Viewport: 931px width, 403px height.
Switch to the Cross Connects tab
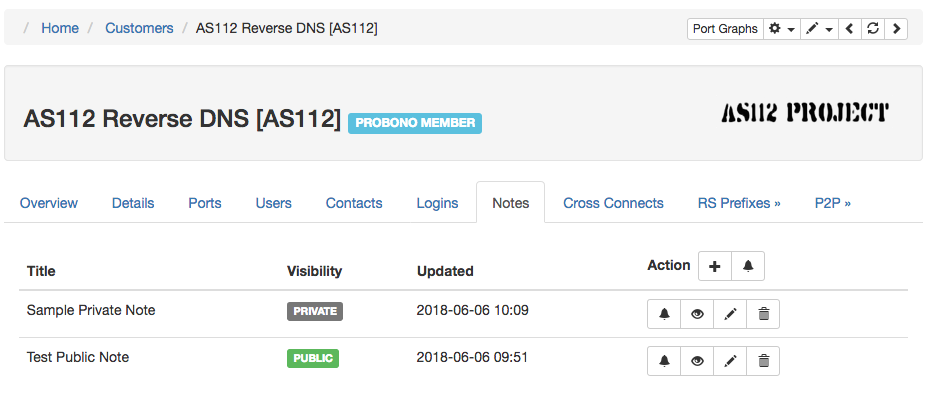click(x=613, y=203)
